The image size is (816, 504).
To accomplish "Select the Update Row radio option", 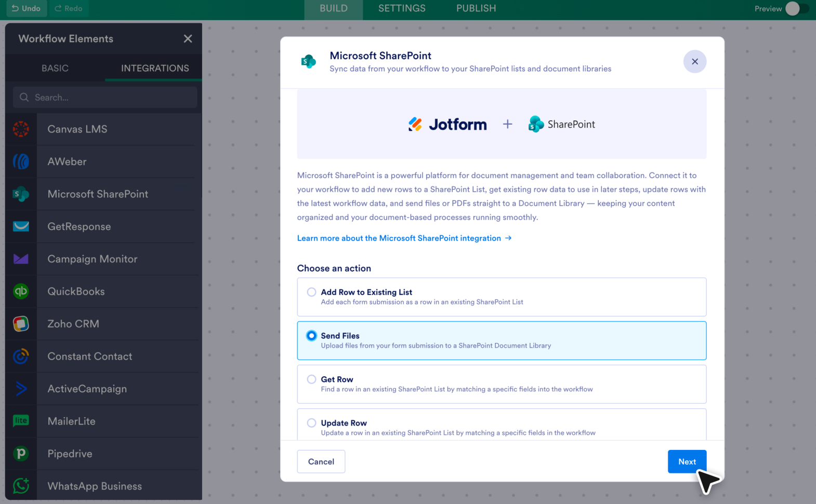I will (311, 423).
